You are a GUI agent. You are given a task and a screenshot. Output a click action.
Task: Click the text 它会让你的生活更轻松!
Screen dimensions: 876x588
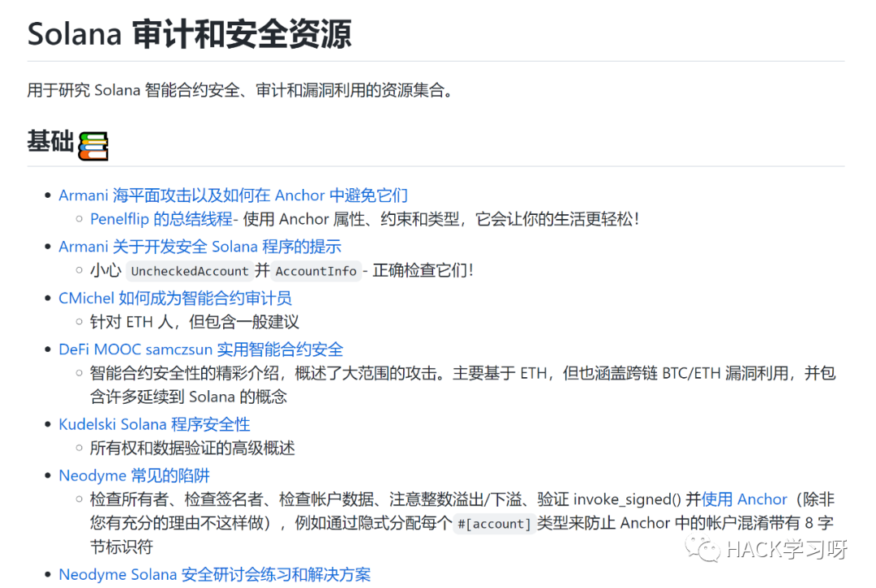click(x=557, y=219)
